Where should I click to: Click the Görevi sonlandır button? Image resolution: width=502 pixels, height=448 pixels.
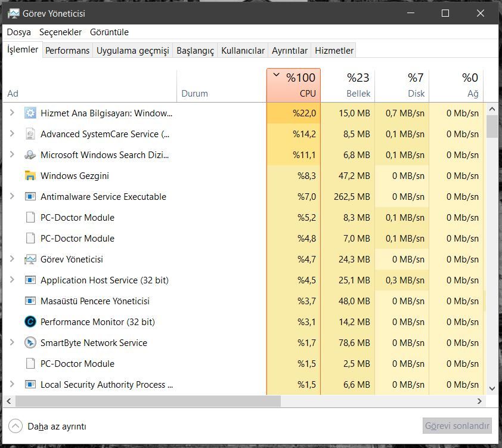pos(457,426)
